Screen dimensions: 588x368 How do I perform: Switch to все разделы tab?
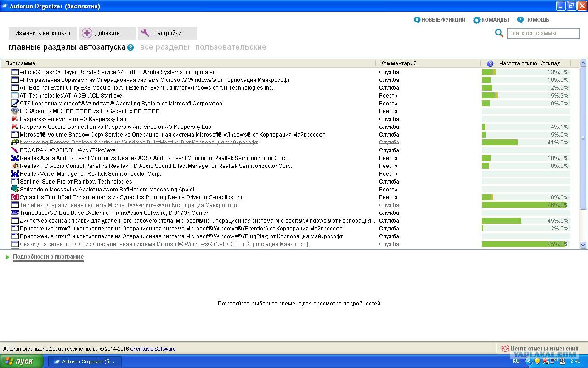(x=164, y=47)
